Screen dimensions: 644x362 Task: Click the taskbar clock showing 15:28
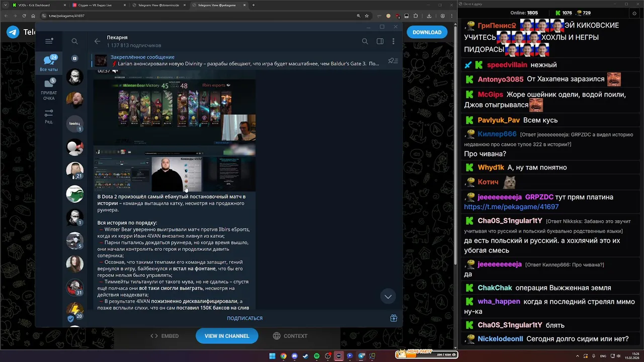(x=632, y=356)
